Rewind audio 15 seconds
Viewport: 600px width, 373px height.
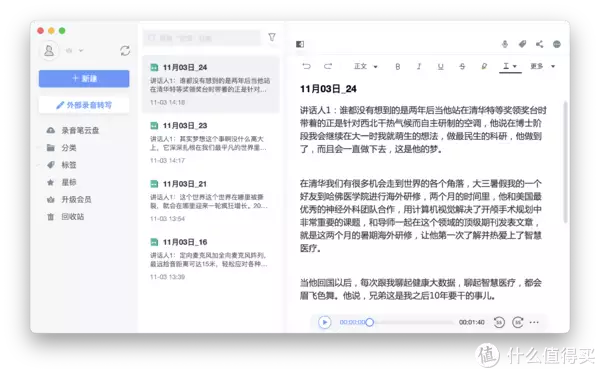pos(499,322)
